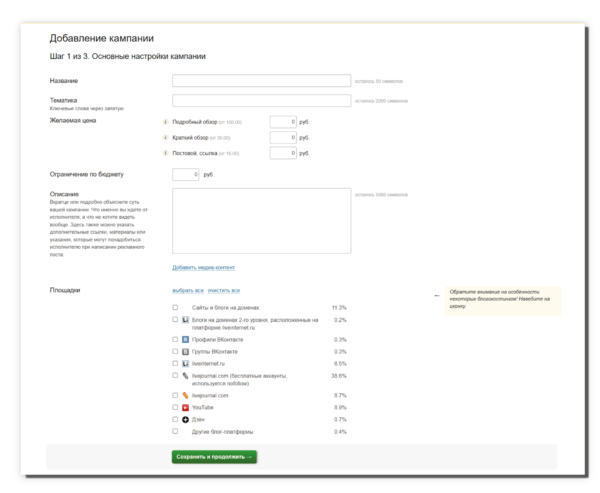Click the Дзен platform icon

pyautogui.click(x=185, y=420)
